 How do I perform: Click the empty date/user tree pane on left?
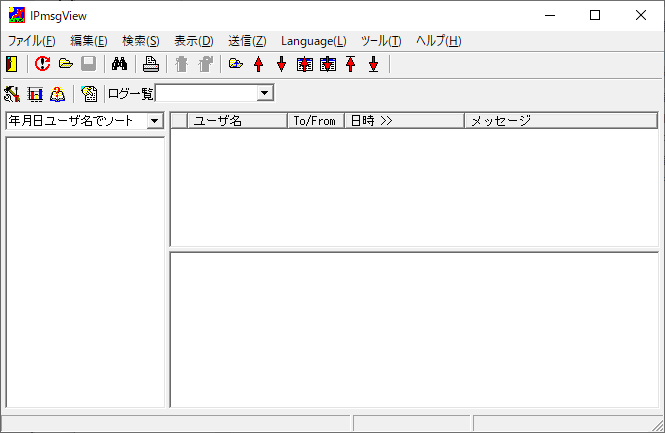85,272
